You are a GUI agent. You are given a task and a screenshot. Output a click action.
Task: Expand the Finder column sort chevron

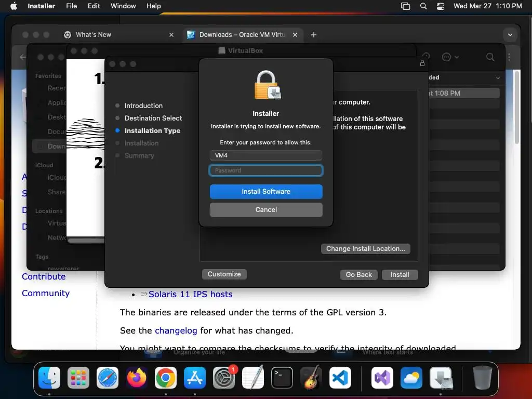[x=498, y=78]
